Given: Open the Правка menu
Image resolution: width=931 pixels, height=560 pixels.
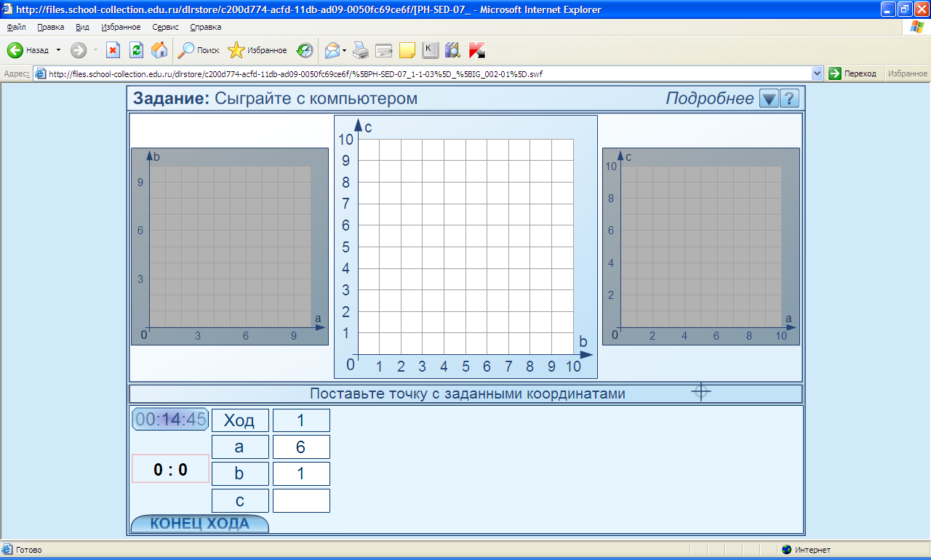Looking at the screenshot, I should (50, 27).
